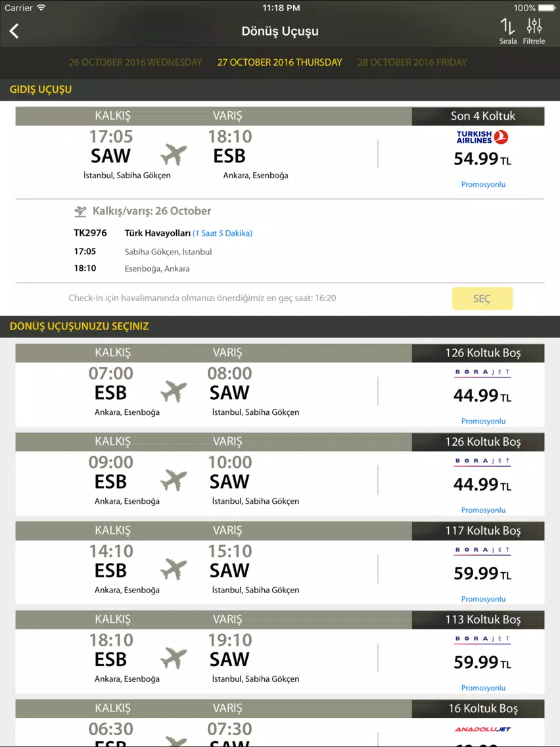Switch to 28 October 2016 Friday

pyautogui.click(x=412, y=62)
